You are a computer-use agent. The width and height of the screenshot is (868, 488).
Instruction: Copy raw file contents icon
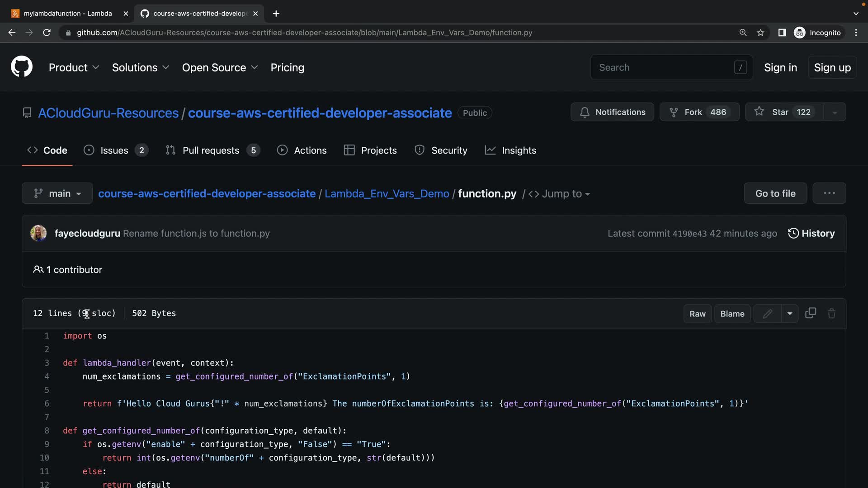coord(811,313)
